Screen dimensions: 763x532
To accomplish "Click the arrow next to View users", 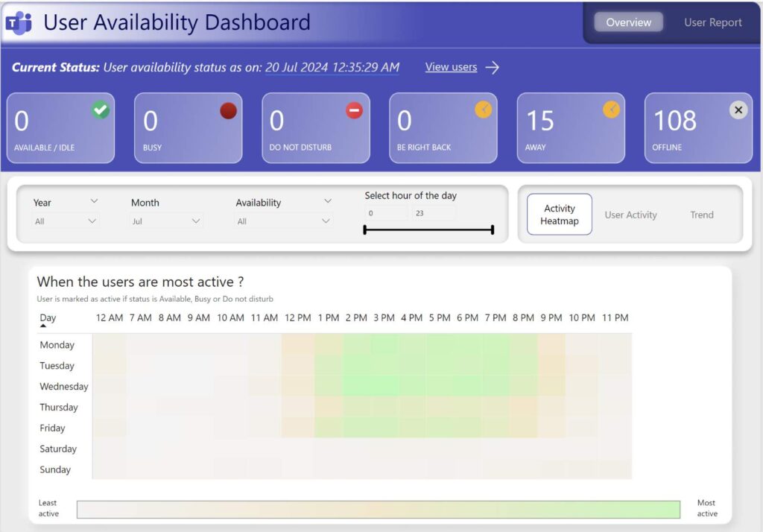I will pyautogui.click(x=492, y=68).
